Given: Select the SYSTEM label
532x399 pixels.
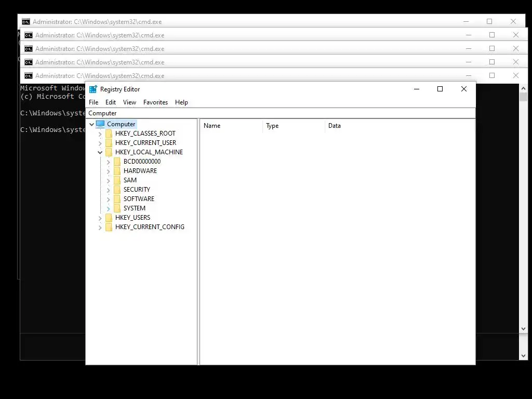Looking at the screenshot, I should coord(135,208).
